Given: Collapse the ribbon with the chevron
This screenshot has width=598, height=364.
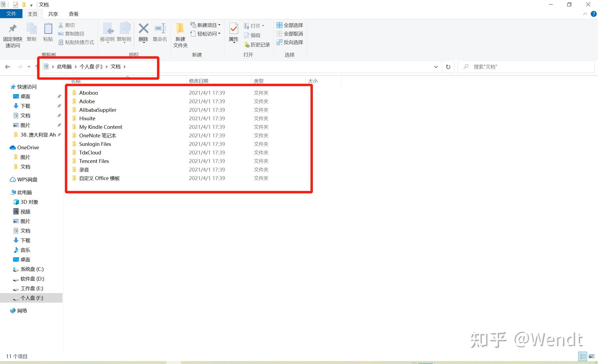Looking at the screenshot, I should click(585, 14).
